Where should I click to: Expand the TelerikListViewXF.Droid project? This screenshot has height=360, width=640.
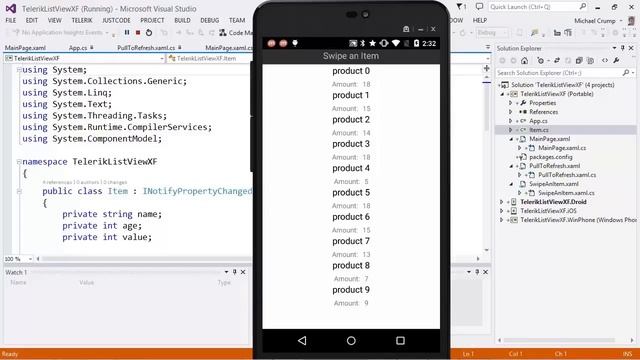coord(502,202)
